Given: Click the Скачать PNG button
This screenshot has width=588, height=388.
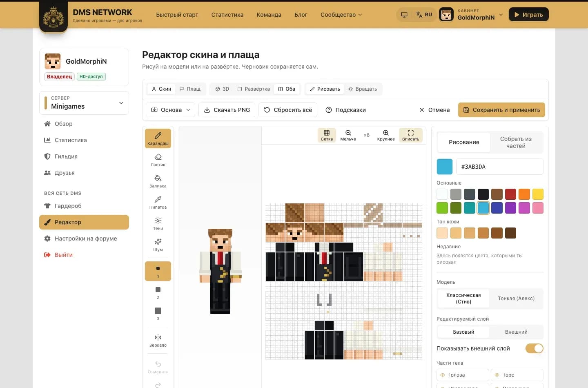Looking at the screenshot, I should click(x=227, y=110).
